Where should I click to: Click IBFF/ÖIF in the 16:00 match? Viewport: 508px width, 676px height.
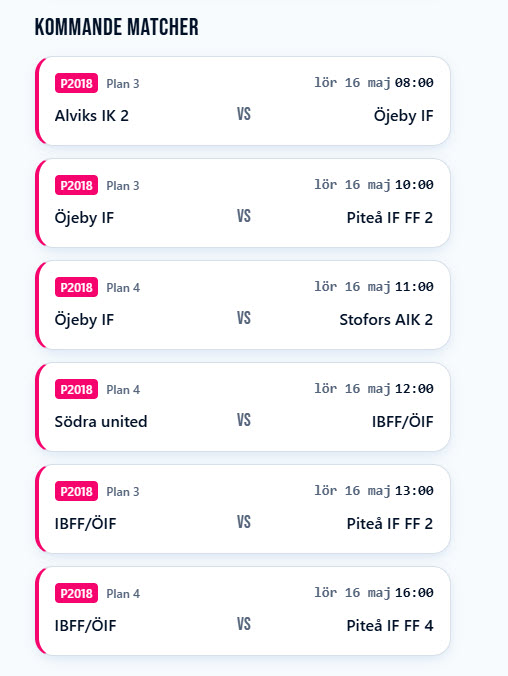coord(85,625)
